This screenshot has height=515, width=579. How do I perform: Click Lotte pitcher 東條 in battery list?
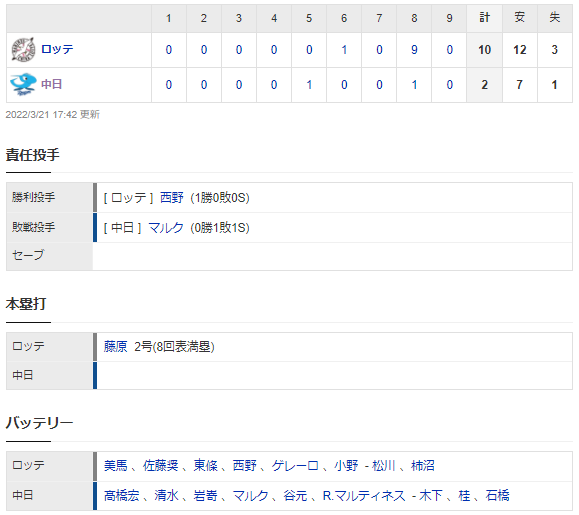point(206,466)
